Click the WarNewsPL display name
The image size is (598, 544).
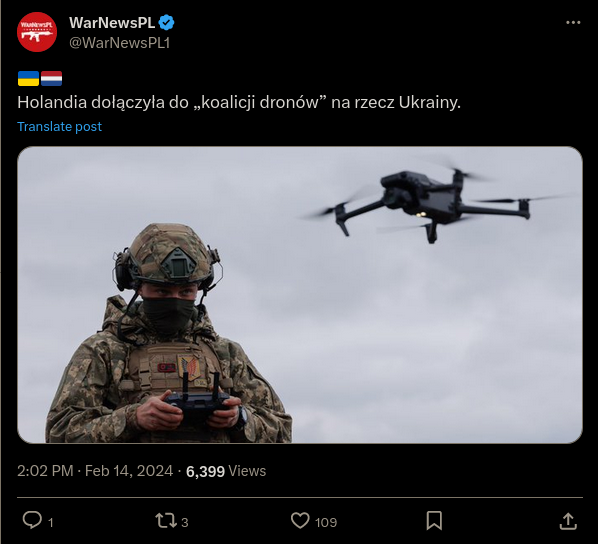(112, 23)
